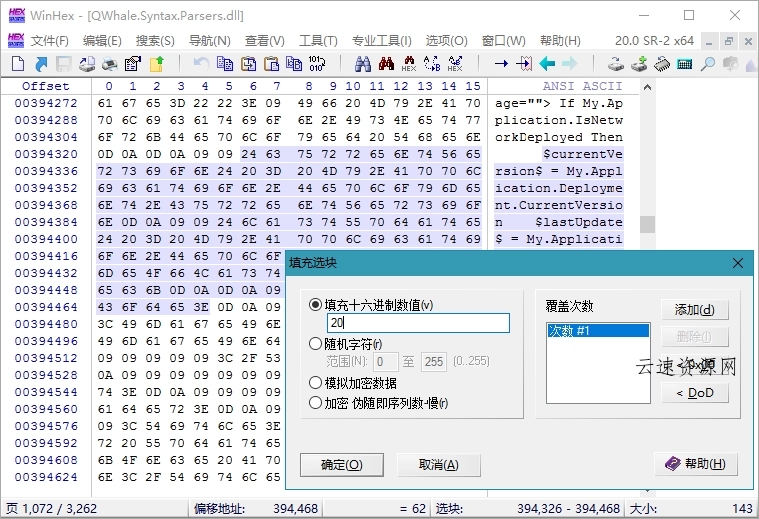Open the 查看(V) menu
The image size is (759, 519).
pyautogui.click(x=264, y=41)
